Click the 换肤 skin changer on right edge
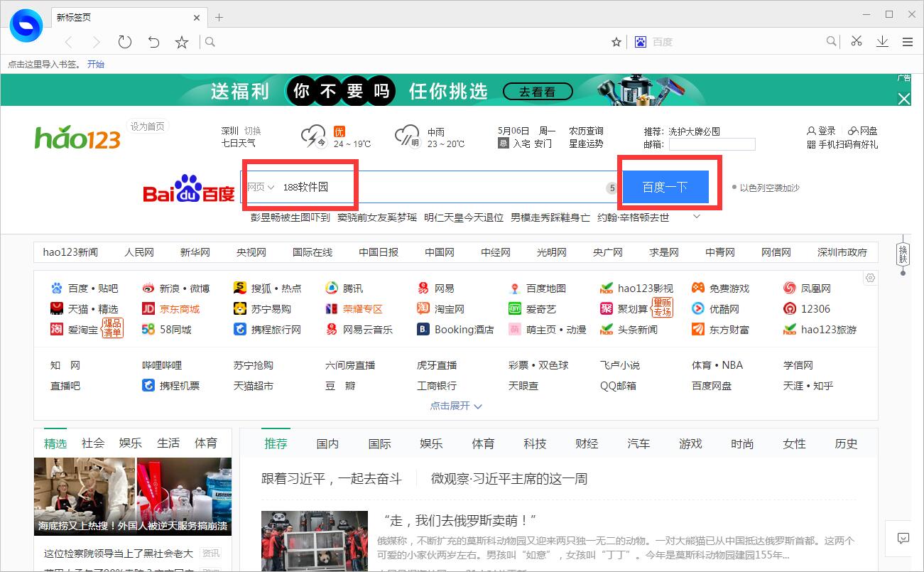 pyautogui.click(x=903, y=254)
